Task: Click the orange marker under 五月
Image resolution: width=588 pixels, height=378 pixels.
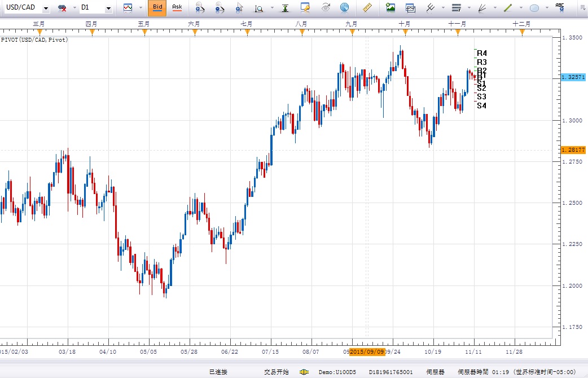Action: point(144,32)
